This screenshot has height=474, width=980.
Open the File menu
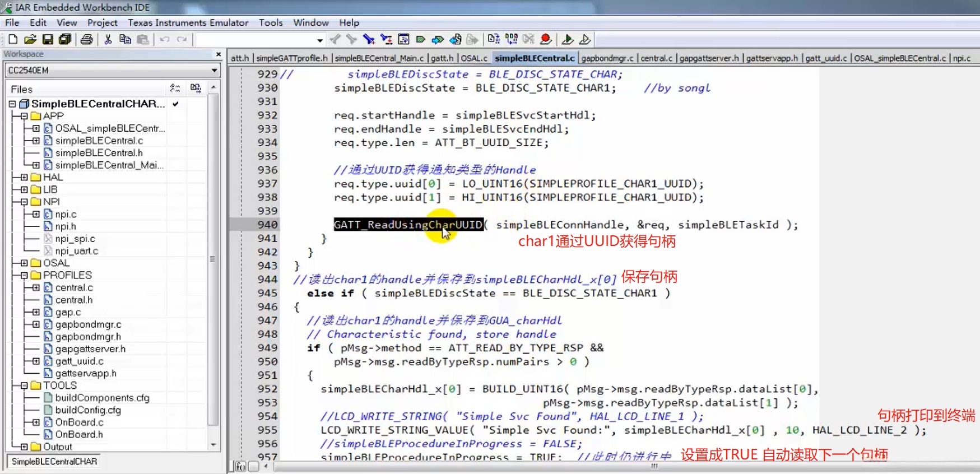tap(12, 22)
